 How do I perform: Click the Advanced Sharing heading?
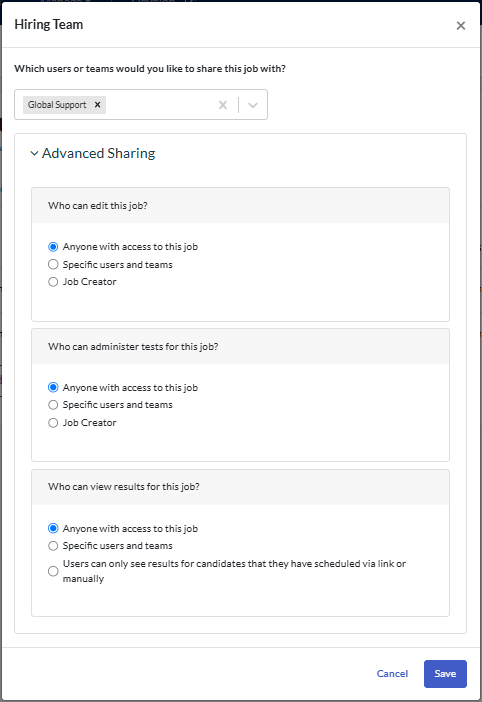click(98, 154)
